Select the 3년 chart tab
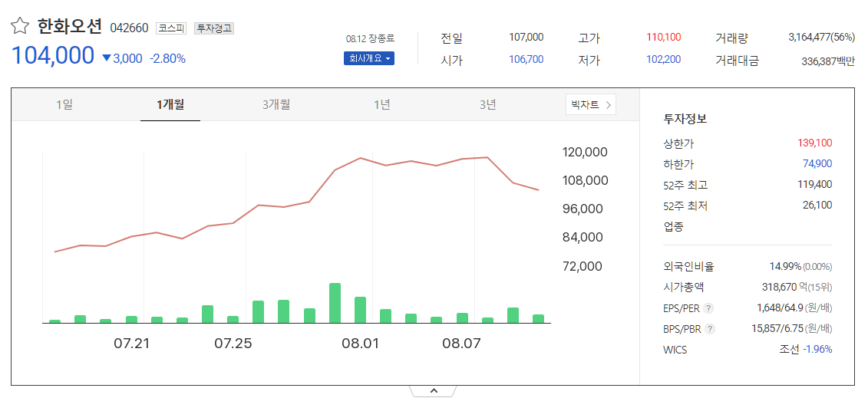This screenshot has width=868, height=398. 487,104
